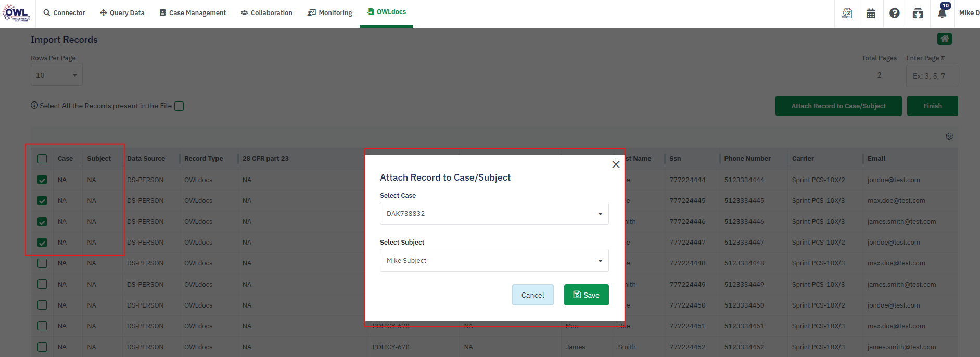
Task: Open the Rows Per Page dropdown
Action: (x=56, y=75)
